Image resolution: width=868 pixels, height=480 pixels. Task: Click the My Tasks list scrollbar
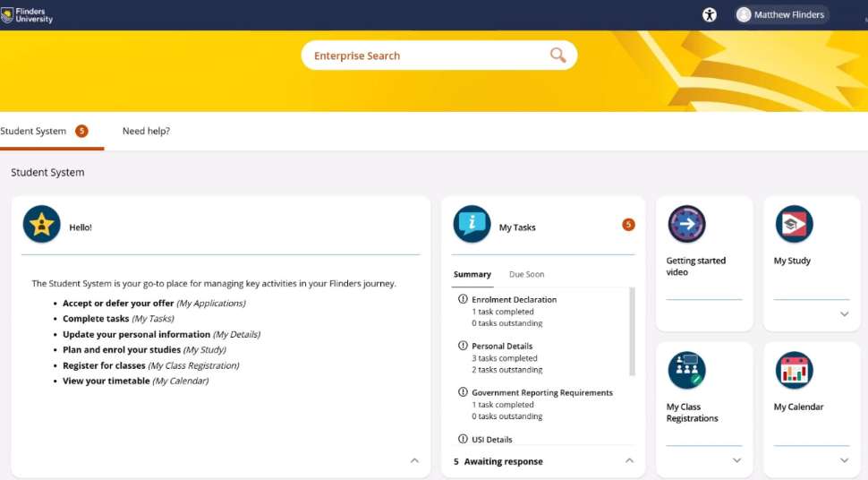632,331
